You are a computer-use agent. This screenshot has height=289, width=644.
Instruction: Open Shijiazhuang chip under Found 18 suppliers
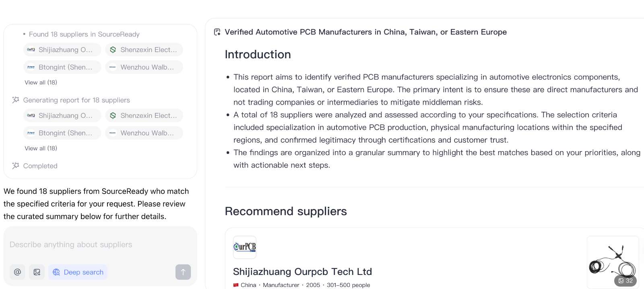click(62, 50)
